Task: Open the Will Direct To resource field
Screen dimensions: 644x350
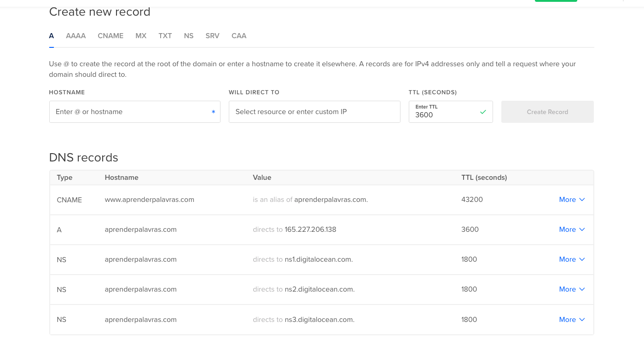Action: [314, 112]
